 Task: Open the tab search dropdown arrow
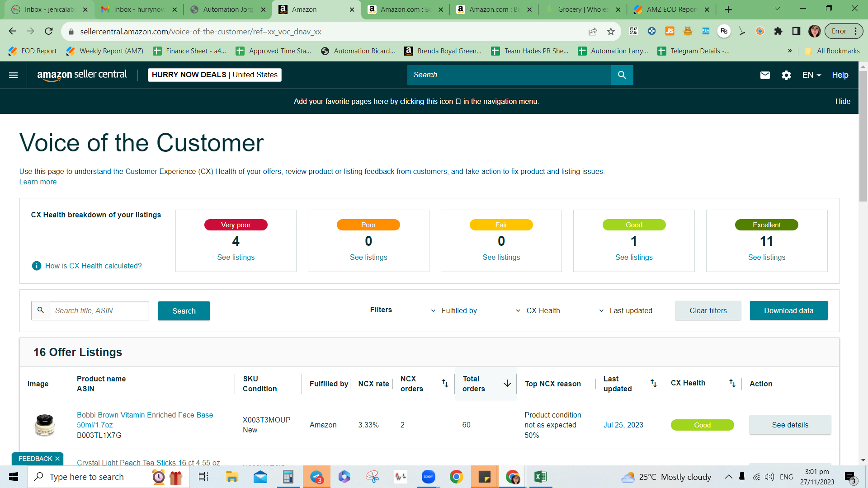[x=777, y=9]
